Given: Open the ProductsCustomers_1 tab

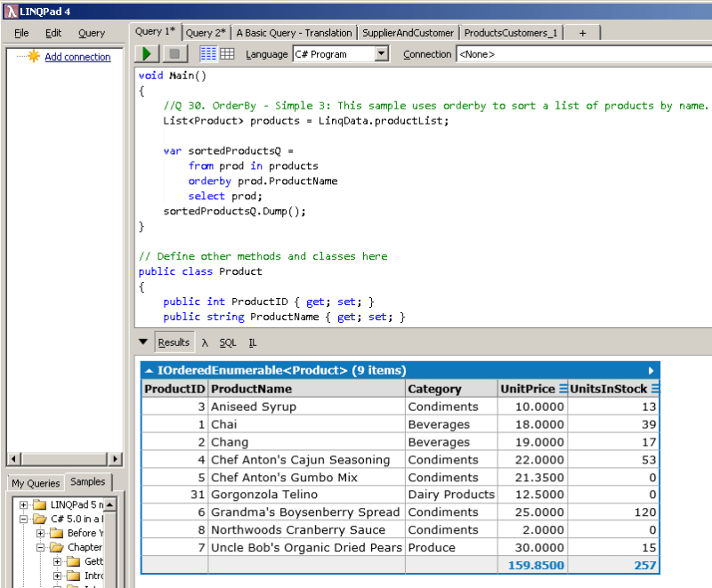Looking at the screenshot, I should [510, 33].
